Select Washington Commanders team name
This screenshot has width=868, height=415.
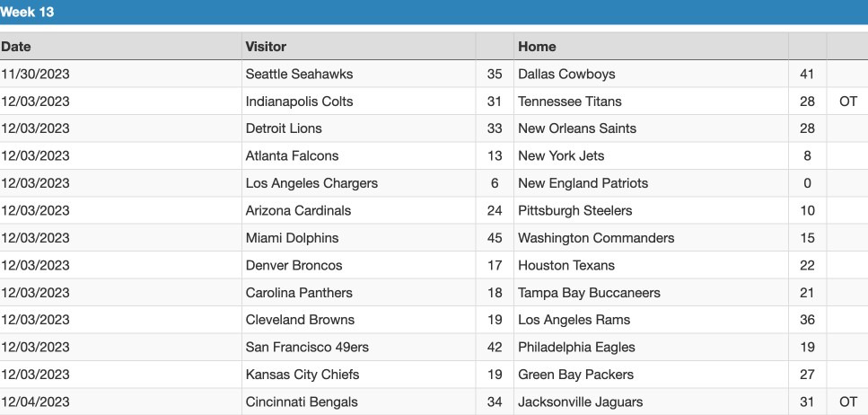click(596, 238)
